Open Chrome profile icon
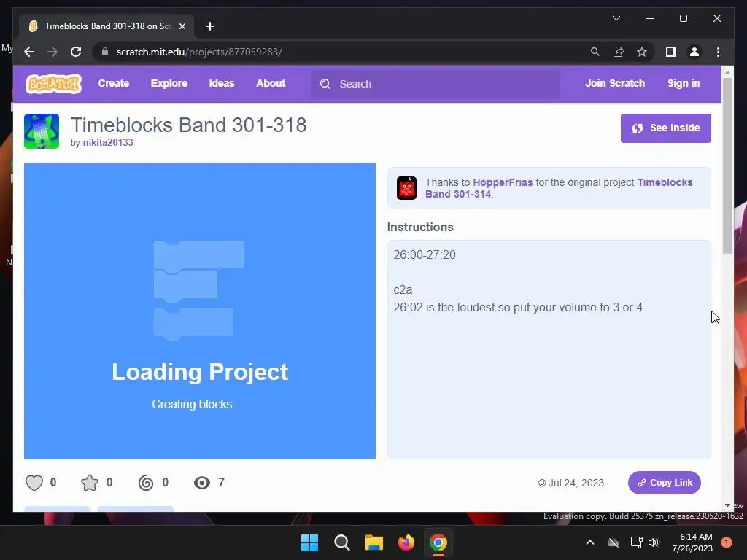 click(694, 52)
